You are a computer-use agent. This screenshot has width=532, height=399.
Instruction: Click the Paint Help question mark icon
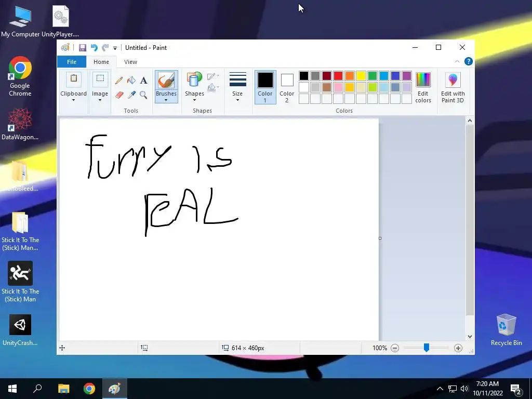pyautogui.click(x=469, y=61)
